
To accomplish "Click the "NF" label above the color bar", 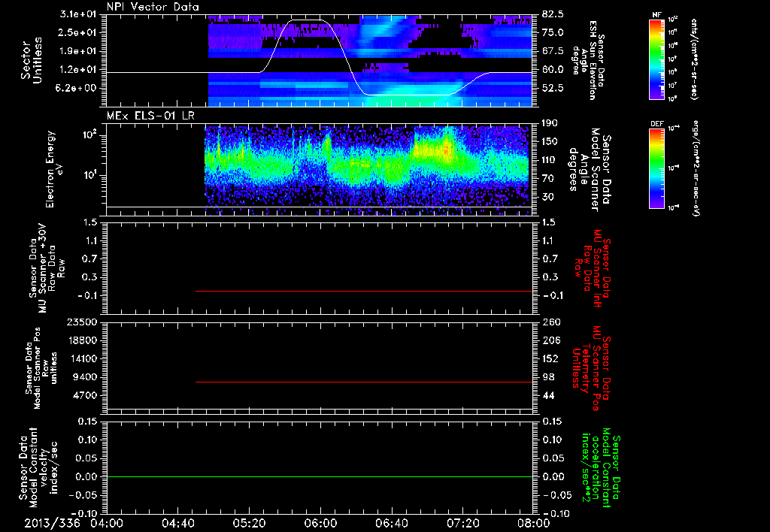I will pos(656,15).
